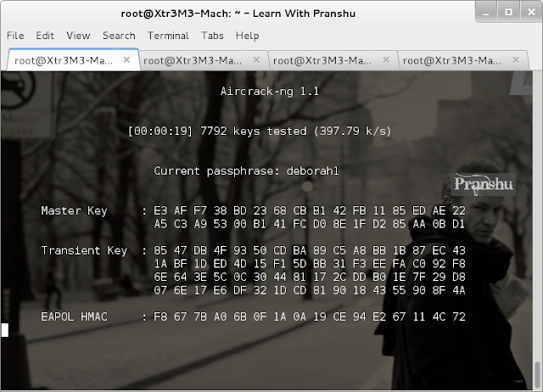Open the View menu
This screenshot has width=543, height=392.
pos(78,36)
